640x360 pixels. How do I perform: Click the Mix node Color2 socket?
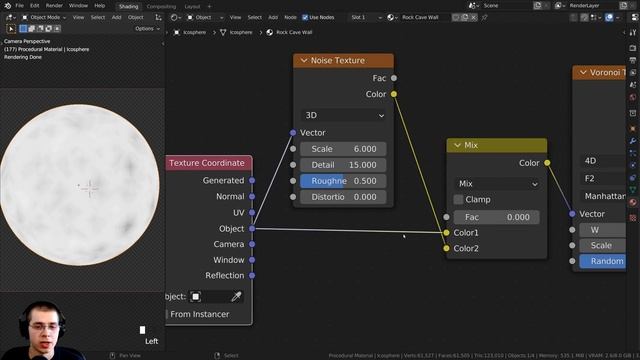click(x=446, y=248)
